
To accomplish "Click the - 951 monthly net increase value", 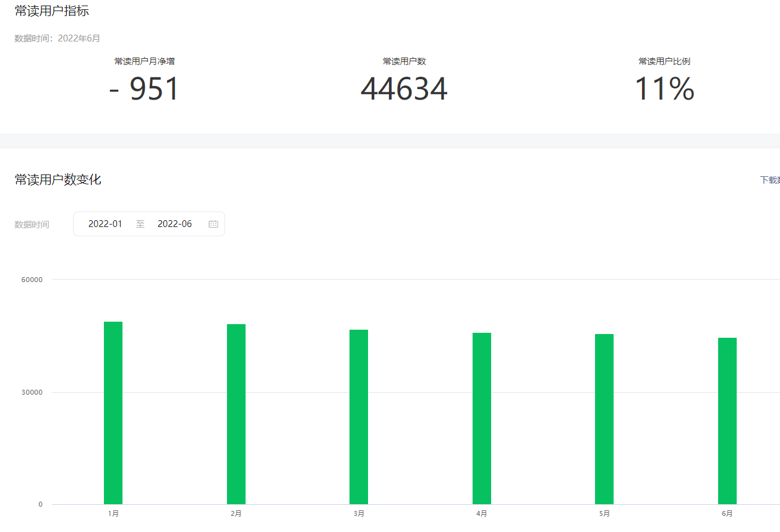I will tap(144, 89).
